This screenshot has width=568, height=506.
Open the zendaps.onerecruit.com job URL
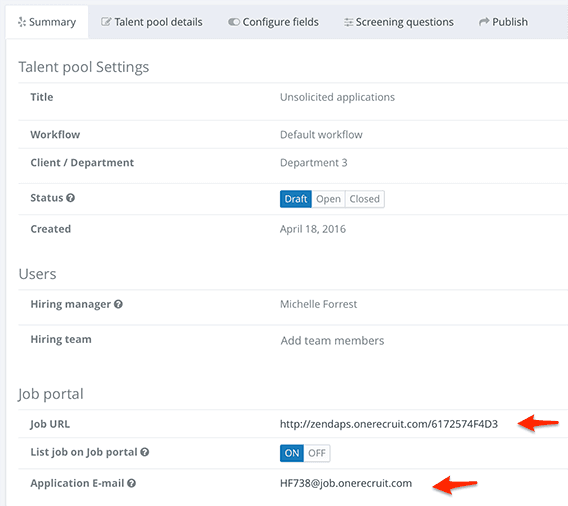tap(389, 424)
